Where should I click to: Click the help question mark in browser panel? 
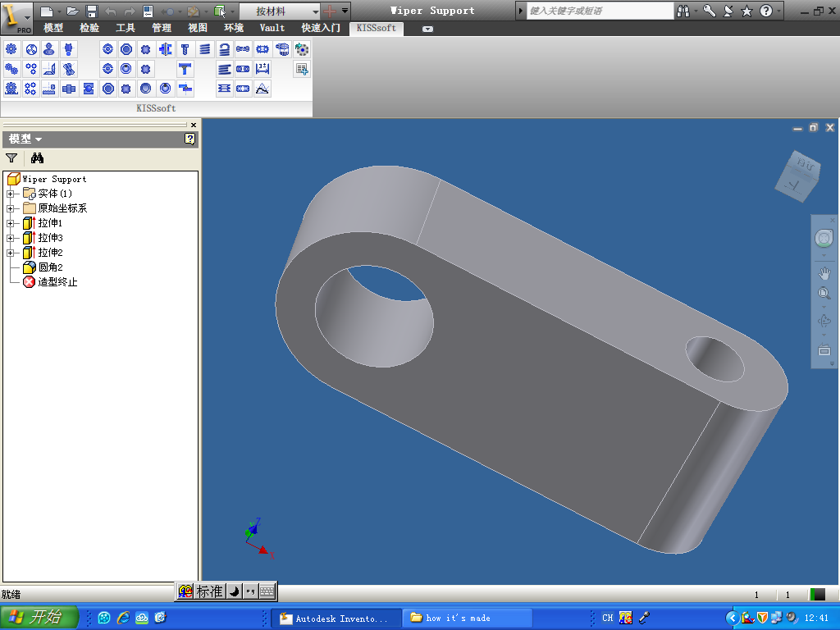[189, 139]
